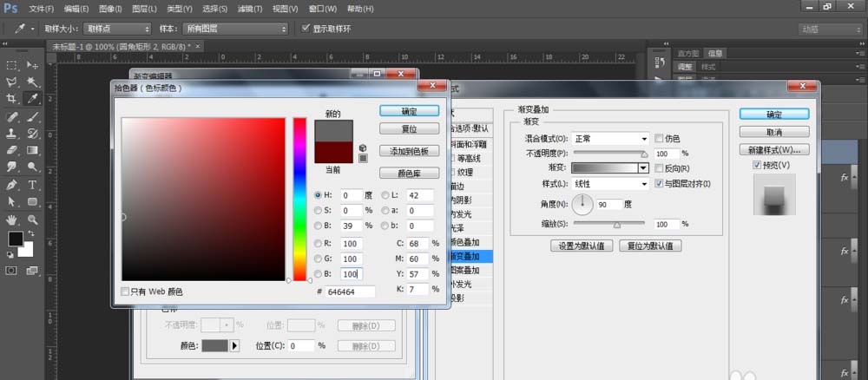Select the Pen tool
Screen dimensions: 868x380
[12, 185]
